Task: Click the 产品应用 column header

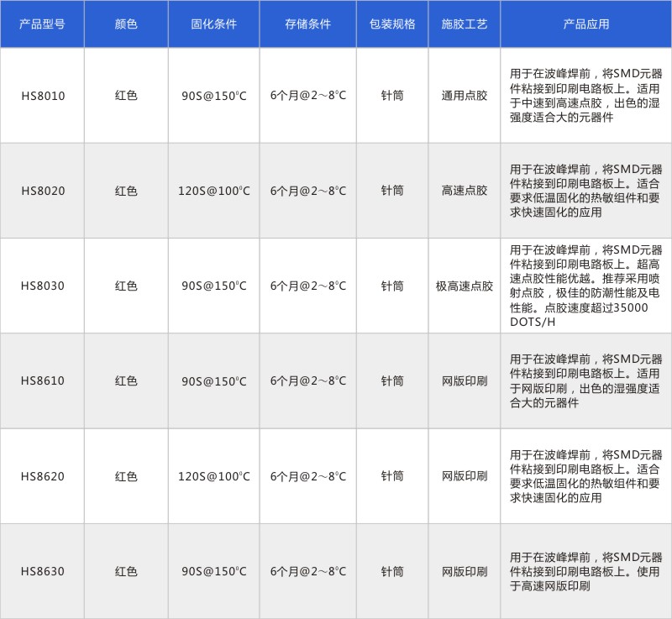Action: tap(585, 24)
